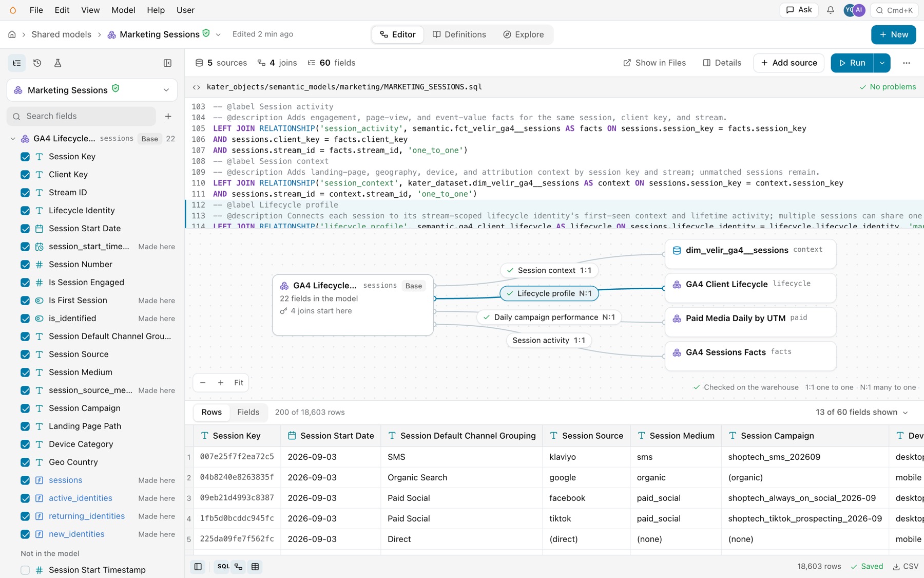Screen dimensions: 924x578
Task: Select the GA4 Client Lifecycle node
Action: coord(750,288)
